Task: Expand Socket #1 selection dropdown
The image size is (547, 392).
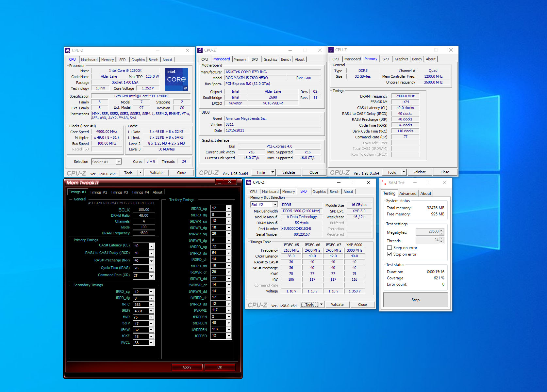Action: click(119, 162)
